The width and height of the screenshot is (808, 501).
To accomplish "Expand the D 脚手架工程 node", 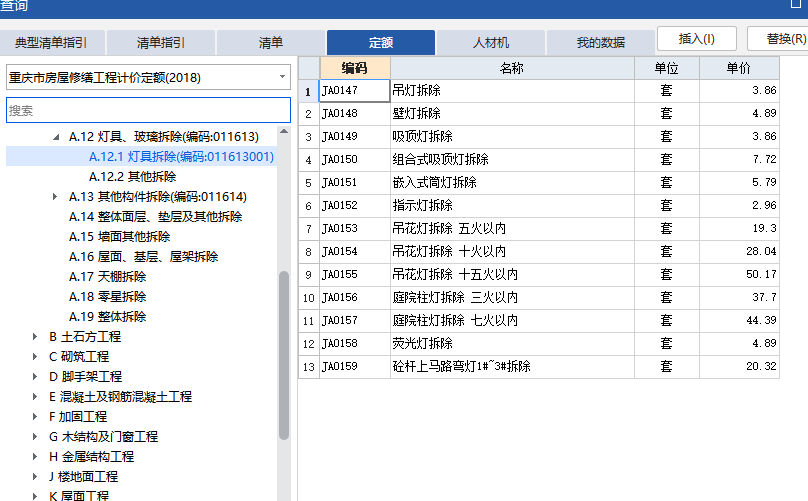I will [x=35, y=376].
